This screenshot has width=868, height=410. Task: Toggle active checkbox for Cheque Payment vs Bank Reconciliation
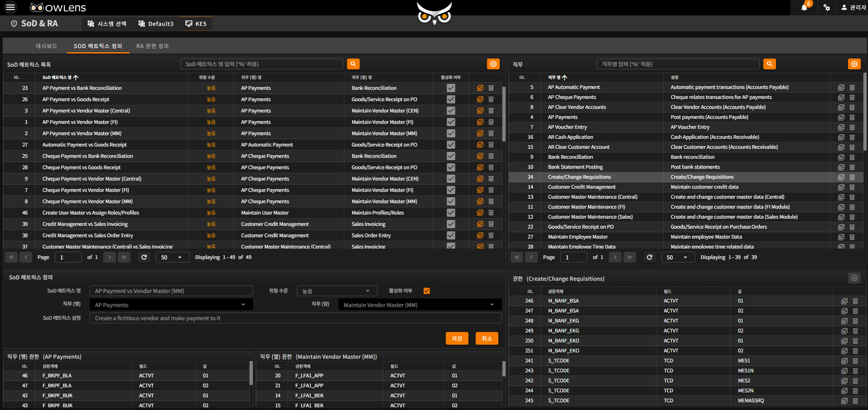point(451,156)
